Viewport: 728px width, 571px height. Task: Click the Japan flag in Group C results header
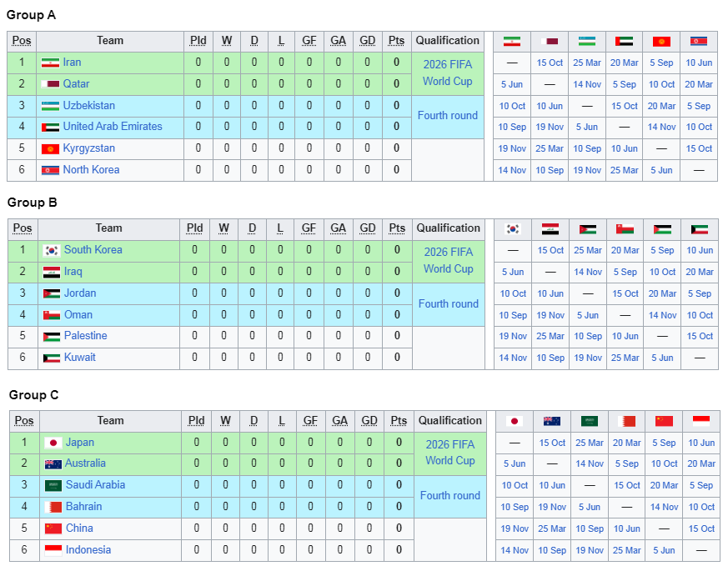pyautogui.click(x=515, y=422)
